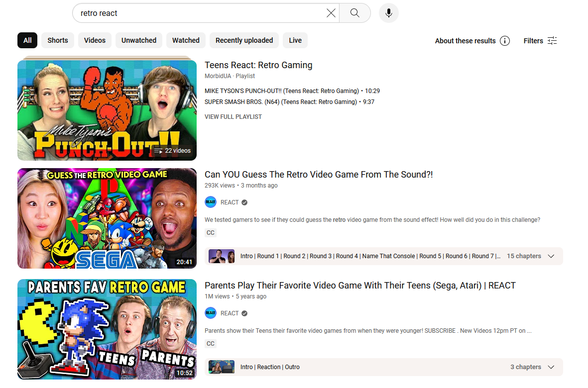Open the Filters sliders icon
The height and width of the screenshot is (388, 588).
(x=552, y=41)
